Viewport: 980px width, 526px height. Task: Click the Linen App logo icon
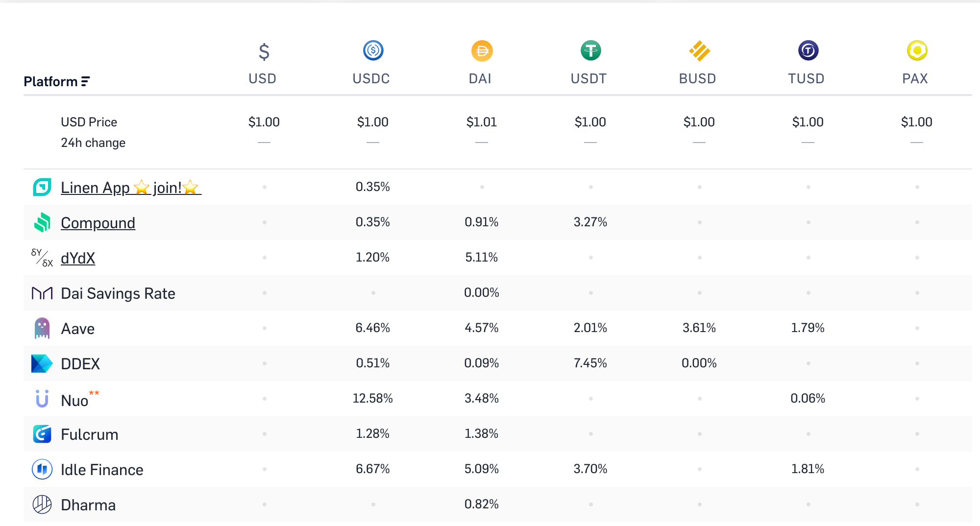(42, 187)
